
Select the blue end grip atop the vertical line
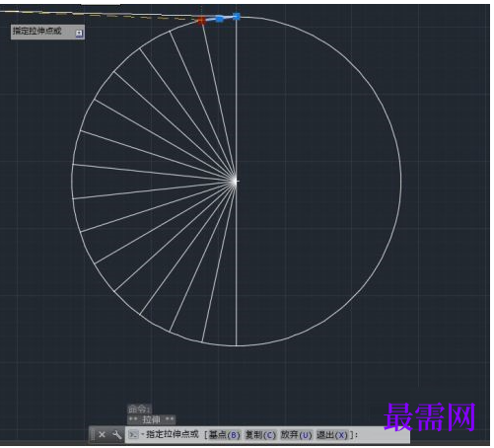coord(236,17)
